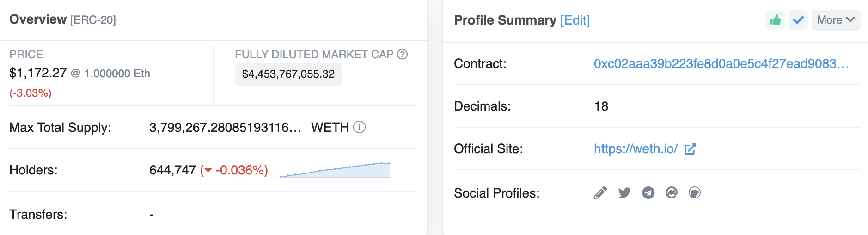The width and height of the screenshot is (868, 235).
Task: Click the pencil blog icon in Social Profiles
Action: (x=600, y=193)
